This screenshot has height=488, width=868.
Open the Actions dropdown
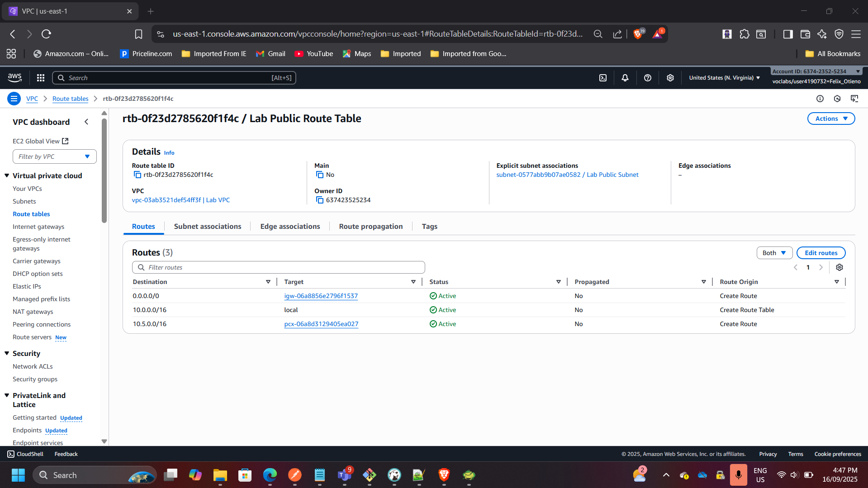831,118
